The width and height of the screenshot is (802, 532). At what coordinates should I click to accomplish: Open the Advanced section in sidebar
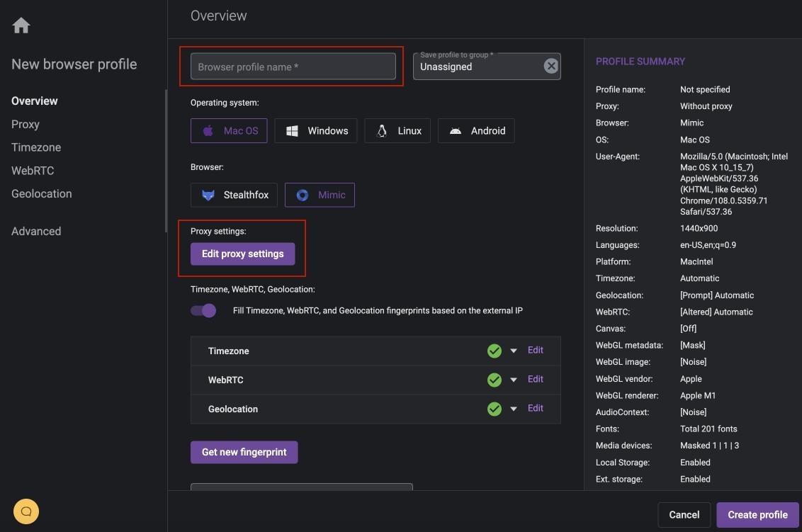pos(36,231)
